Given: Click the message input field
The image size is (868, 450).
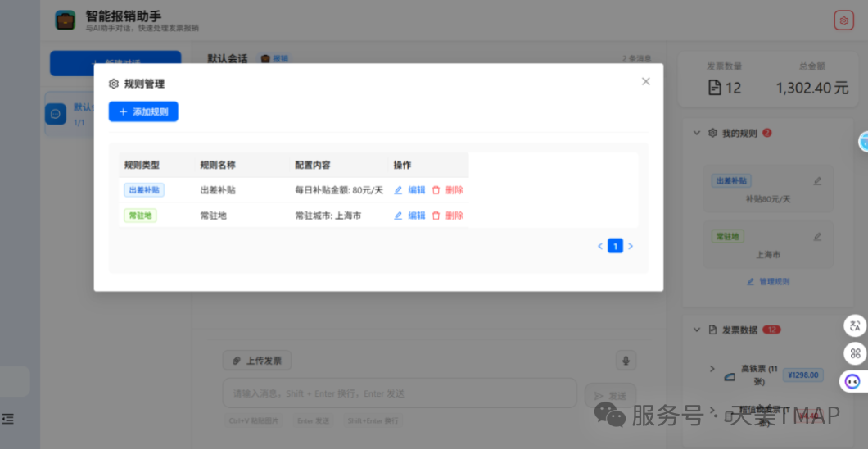Looking at the screenshot, I should pos(400,393).
